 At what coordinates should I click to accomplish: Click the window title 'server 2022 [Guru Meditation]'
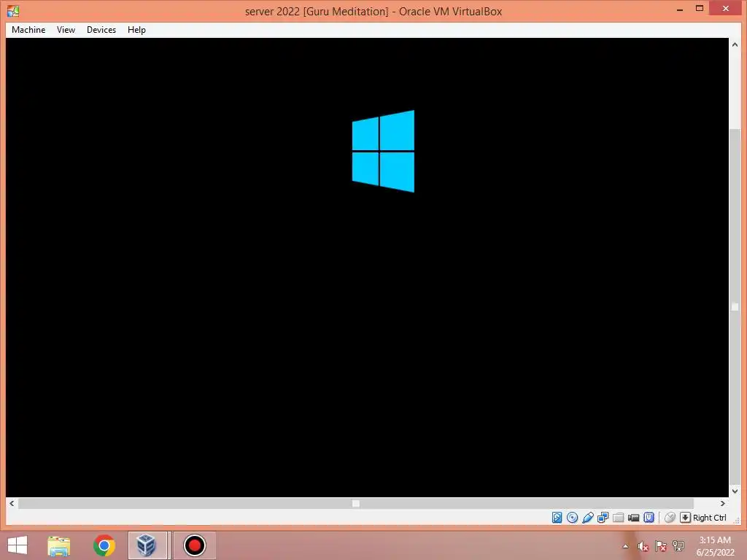[317, 12]
